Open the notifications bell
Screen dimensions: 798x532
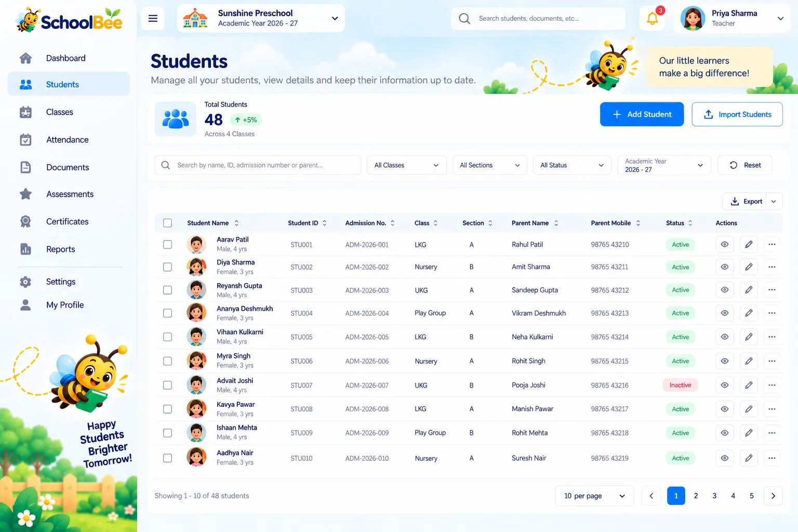pos(653,19)
